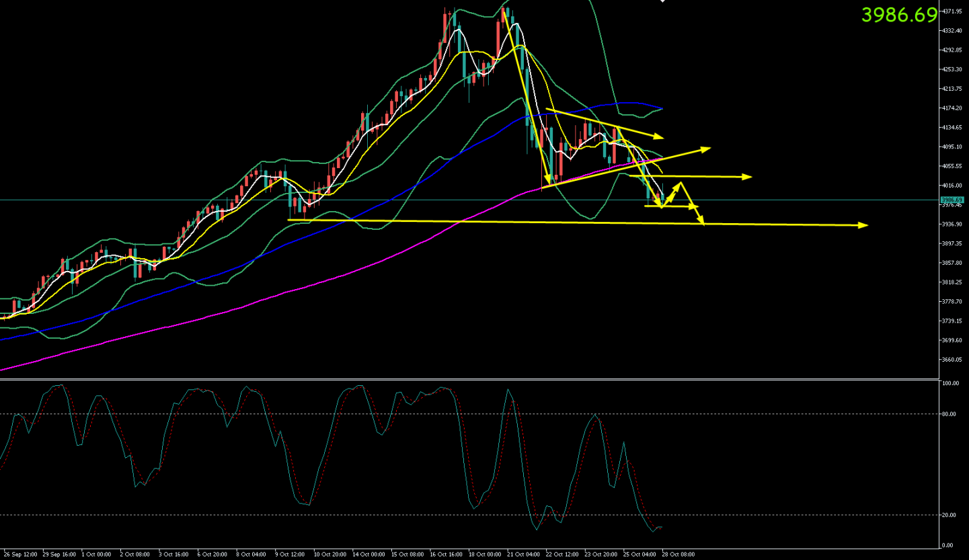Select the teal current price tag on the price axis

pyautogui.click(x=952, y=200)
